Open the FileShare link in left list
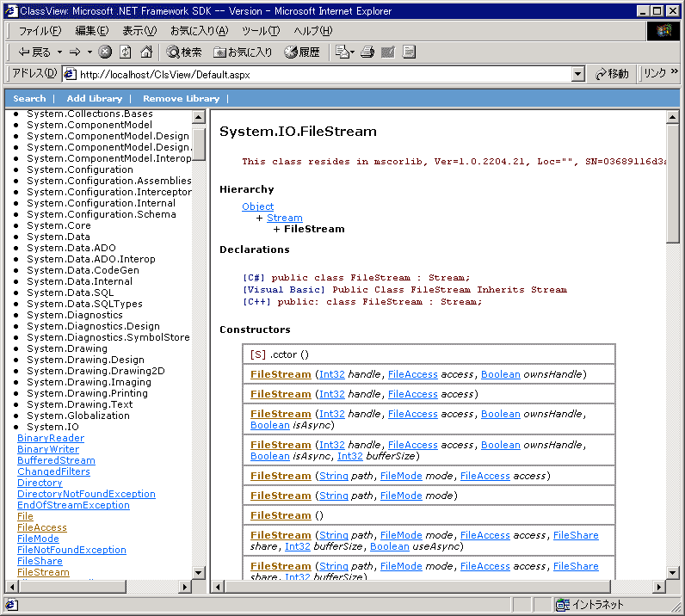The image size is (685, 616). tap(40, 562)
